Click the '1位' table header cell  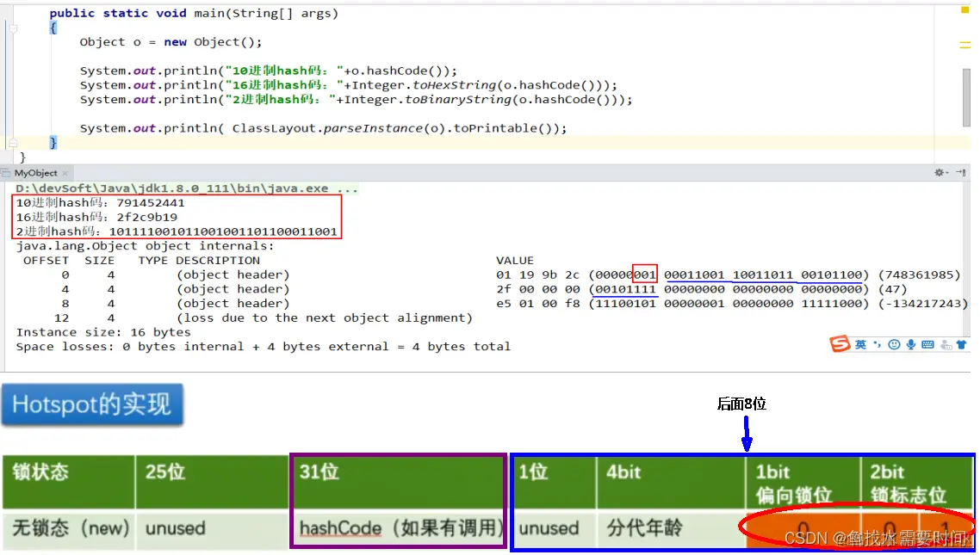click(x=555, y=482)
